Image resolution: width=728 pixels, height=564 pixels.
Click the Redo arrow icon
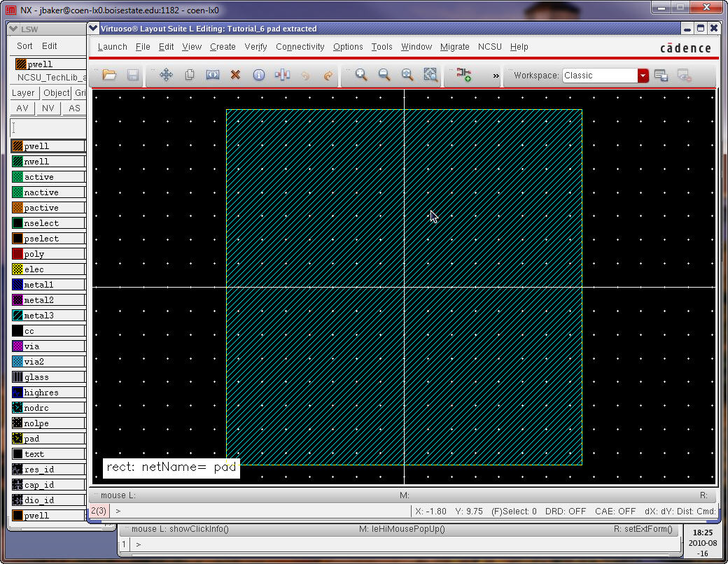[328, 75]
